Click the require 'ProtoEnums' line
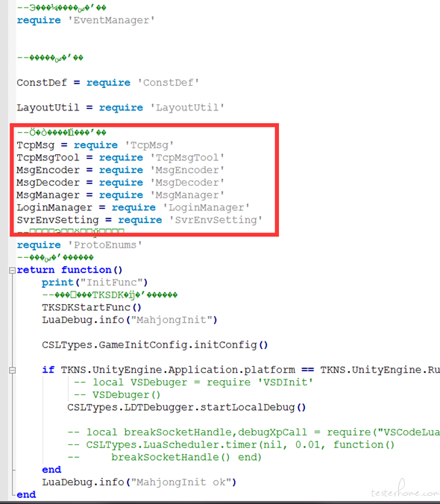The image size is (440, 504). [x=79, y=245]
